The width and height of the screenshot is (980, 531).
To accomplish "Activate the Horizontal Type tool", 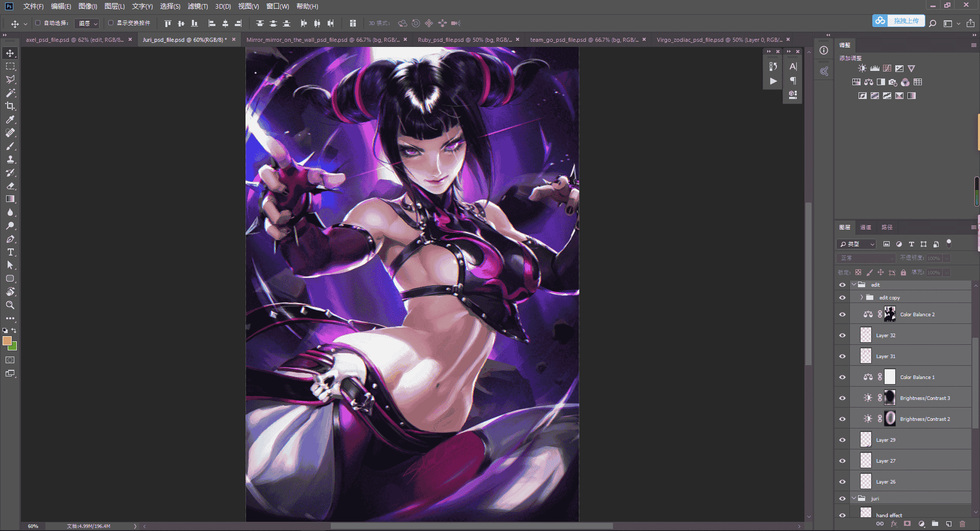I will click(x=10, y=252).
